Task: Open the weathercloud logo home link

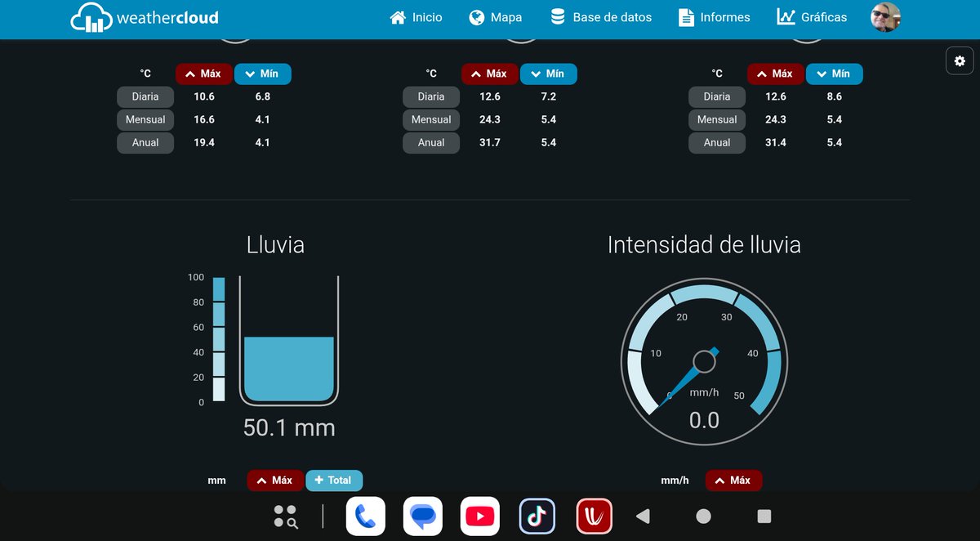Action: (x=145, y=17)
